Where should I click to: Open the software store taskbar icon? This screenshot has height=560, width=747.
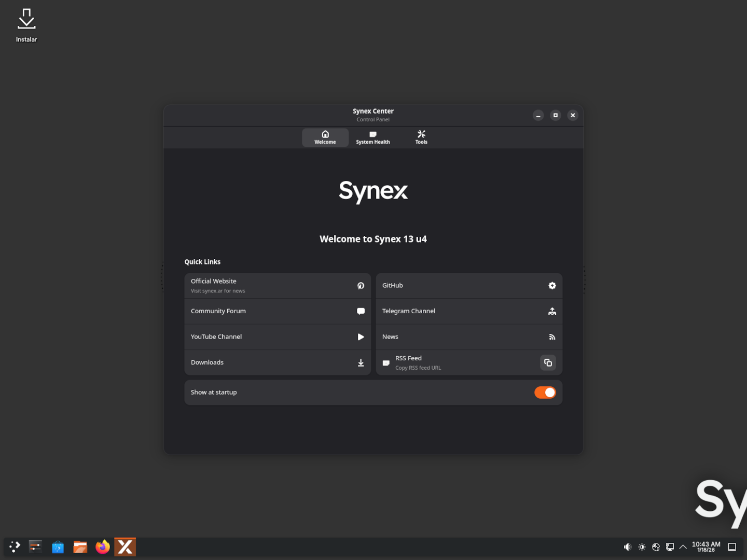click(x=58, y=547)
